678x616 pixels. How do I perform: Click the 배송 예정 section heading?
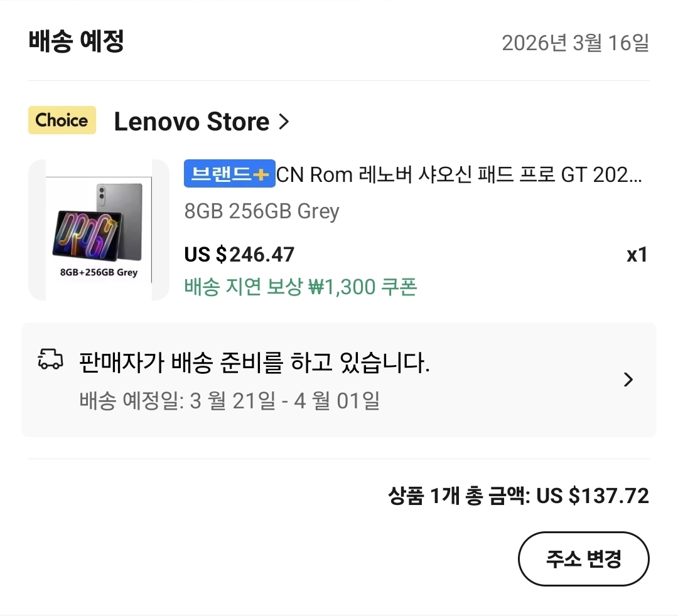tap(76, 41)
